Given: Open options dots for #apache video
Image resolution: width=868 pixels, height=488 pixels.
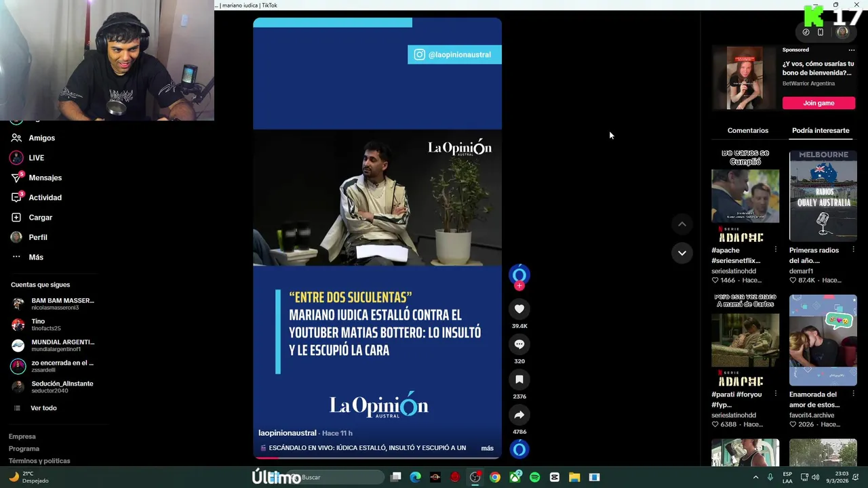Looking at the screenshot, I should (x=776, y=250).
